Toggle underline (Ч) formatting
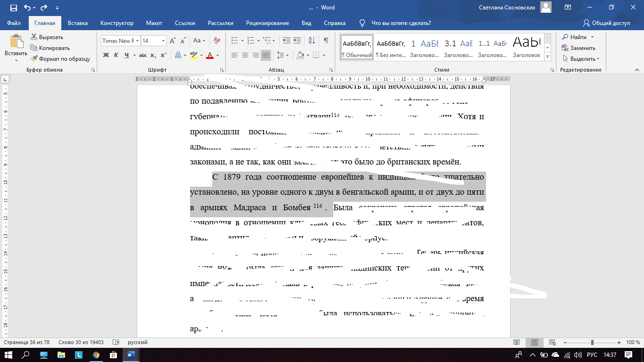Viewport: 644px width, 362px height. (x=127, y=55)
